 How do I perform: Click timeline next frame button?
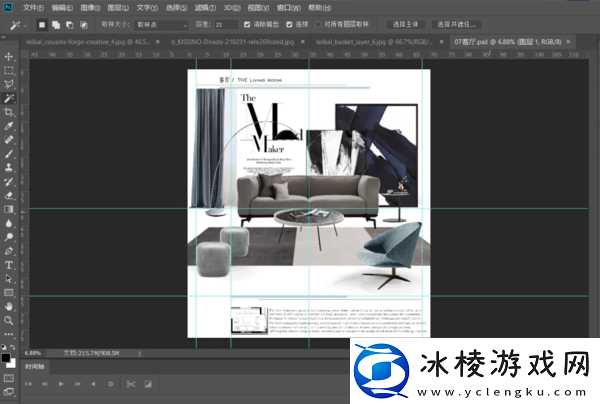78,384
